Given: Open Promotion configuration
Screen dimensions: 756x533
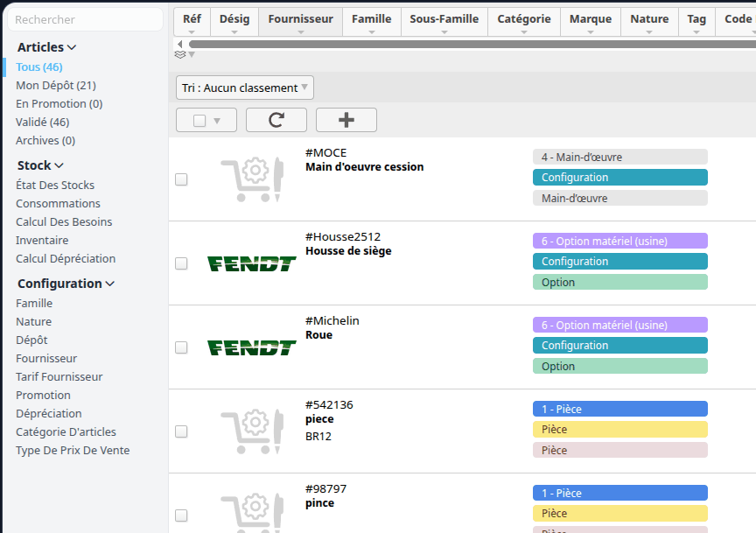Looking at the screenshot, I should click(x=43, y=395).
